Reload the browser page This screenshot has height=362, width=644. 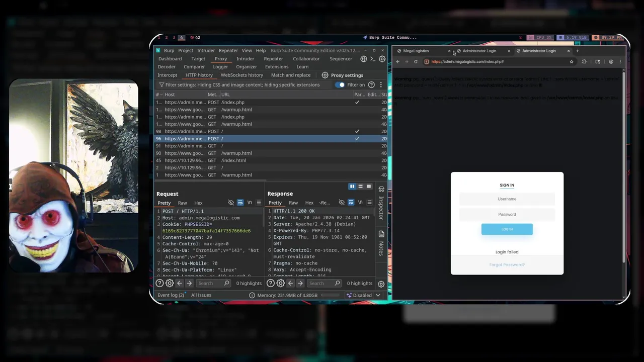[x=416, y=62]
